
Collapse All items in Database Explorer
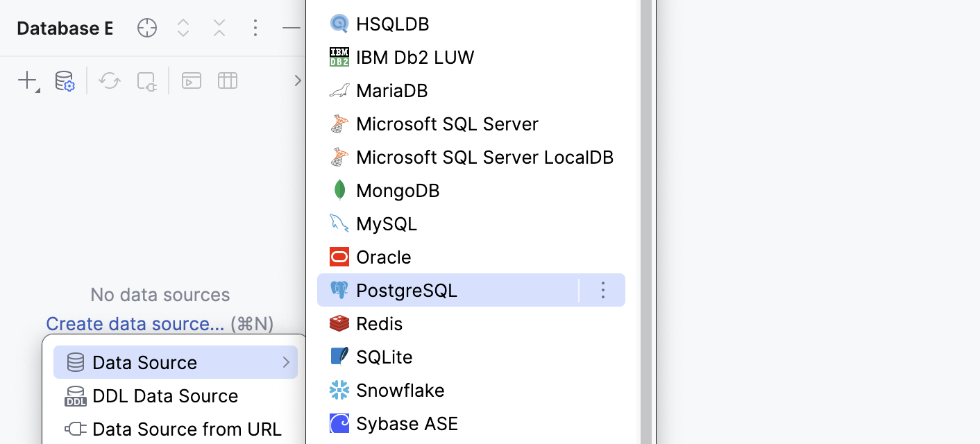click(219, 28)
